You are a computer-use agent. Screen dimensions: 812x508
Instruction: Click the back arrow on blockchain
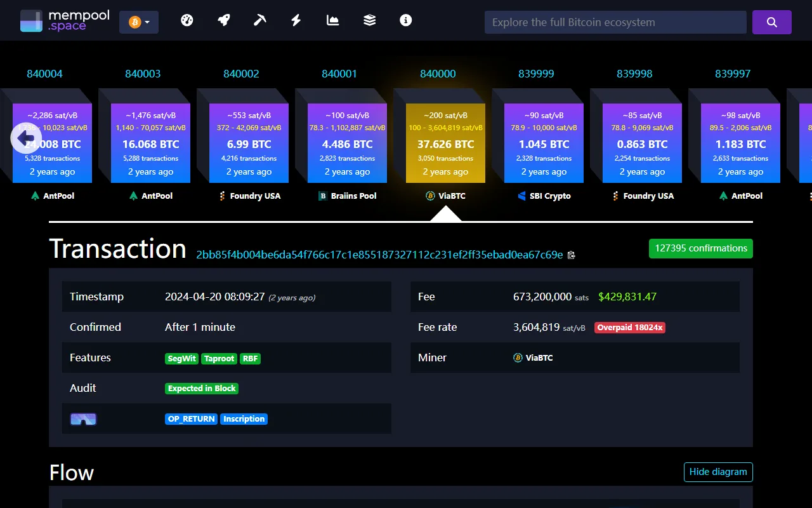click(x=26, y=138)
